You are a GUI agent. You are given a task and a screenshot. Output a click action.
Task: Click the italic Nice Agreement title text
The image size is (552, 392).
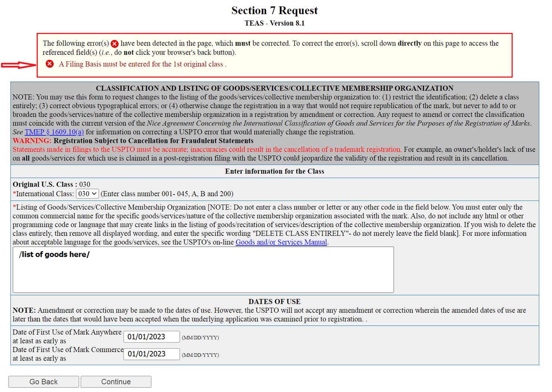click(338, 123)
